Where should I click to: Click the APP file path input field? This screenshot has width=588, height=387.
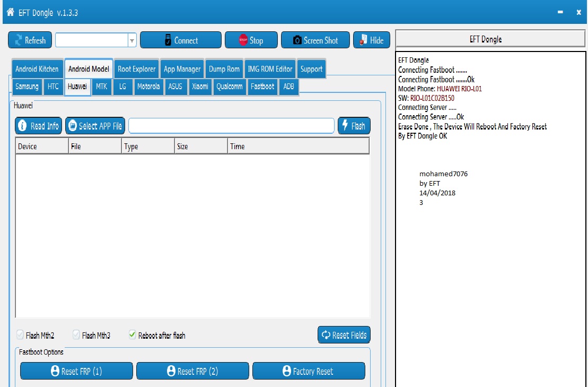tap(231, 125)
